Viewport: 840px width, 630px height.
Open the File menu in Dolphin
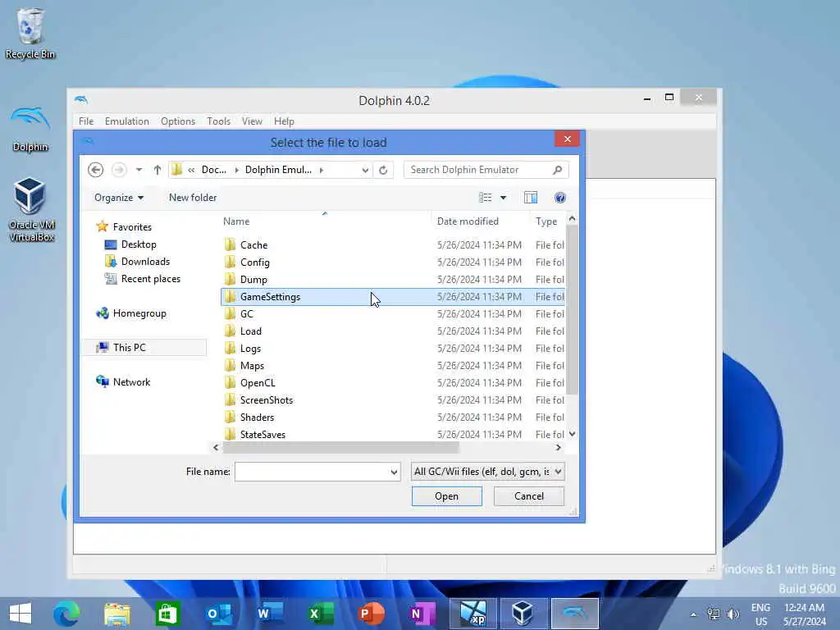pos(85,121)
